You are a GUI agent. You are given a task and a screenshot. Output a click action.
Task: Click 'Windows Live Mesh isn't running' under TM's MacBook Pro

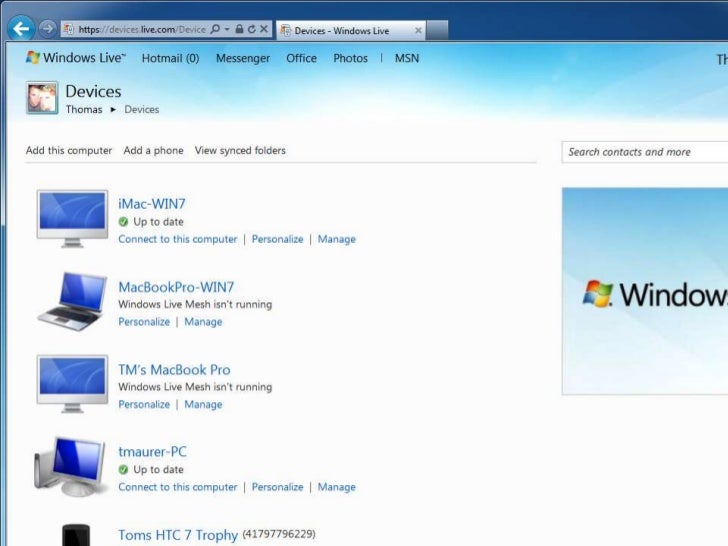tap(195, 387)
